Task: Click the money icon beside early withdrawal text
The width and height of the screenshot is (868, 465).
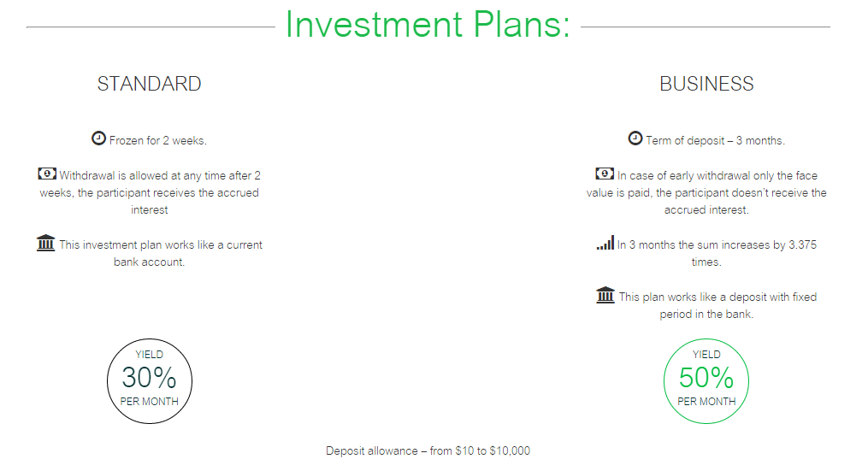Action: pos(605,174)
